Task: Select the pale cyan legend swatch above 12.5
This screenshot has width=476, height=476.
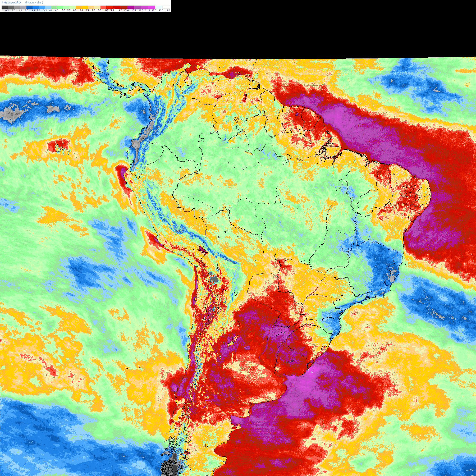Action: pos(159,7)
